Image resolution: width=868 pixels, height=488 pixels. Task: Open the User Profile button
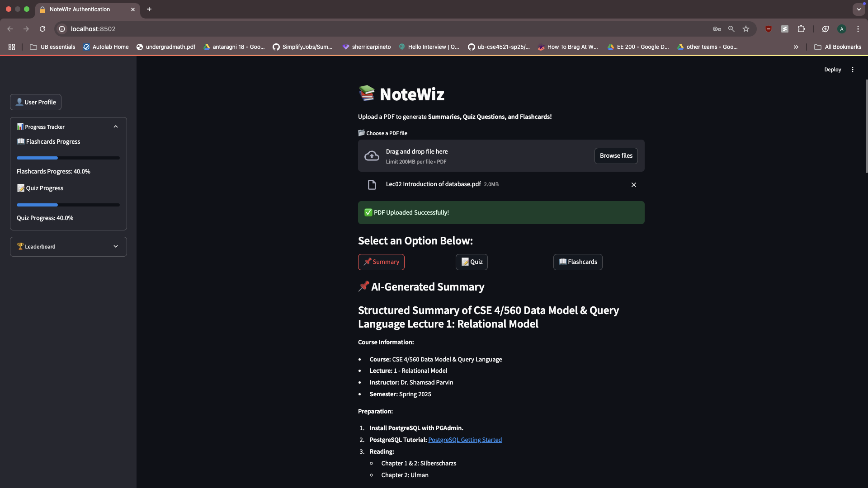[x=36, y=102]
